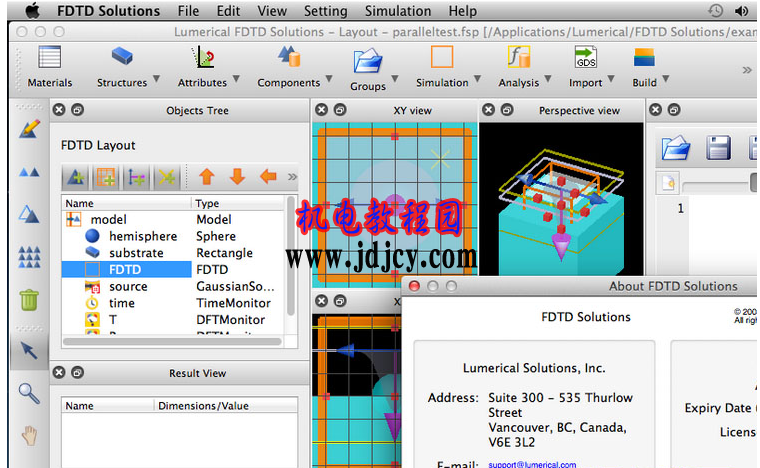Click the orange left arrow in Objects Tree
Screen dimensions: 760x468
(x=268, y=176)
